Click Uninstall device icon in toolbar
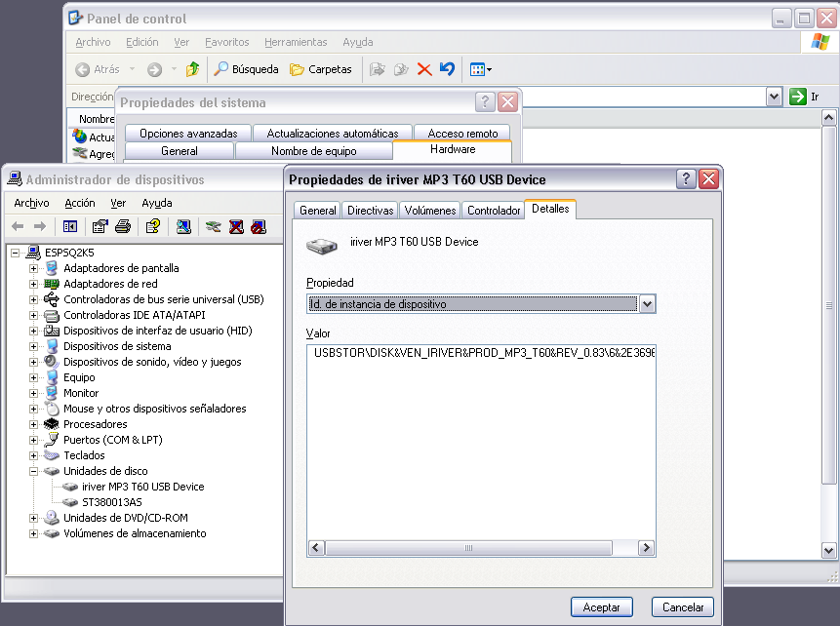The height and width of the screenshot is (626, 840). point(236,226)
